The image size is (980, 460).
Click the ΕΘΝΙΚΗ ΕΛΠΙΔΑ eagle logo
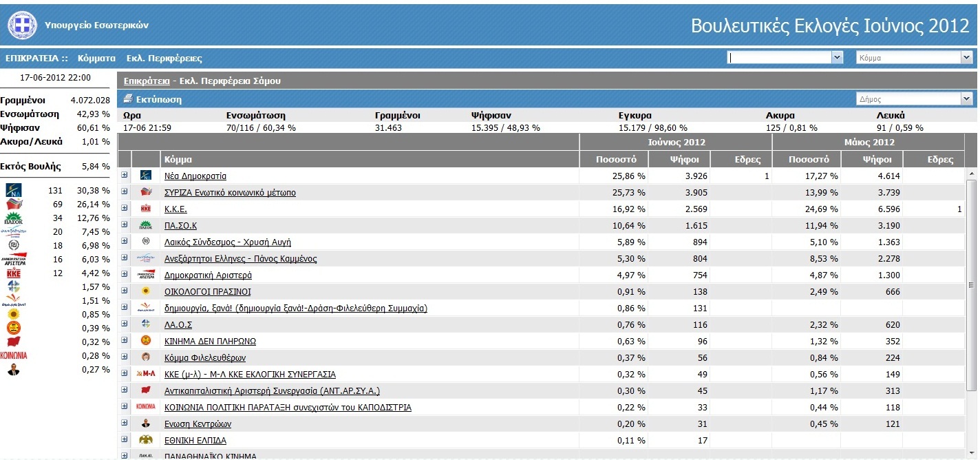[145, 440]
